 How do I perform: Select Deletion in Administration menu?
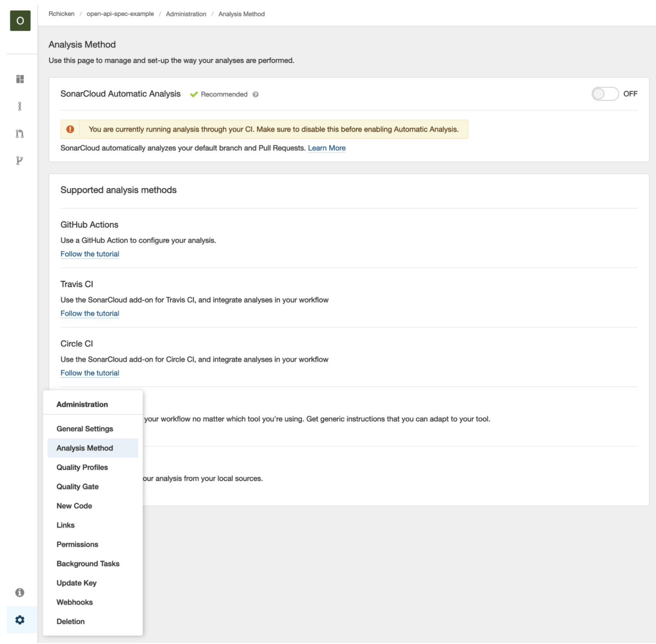point(93,621)
